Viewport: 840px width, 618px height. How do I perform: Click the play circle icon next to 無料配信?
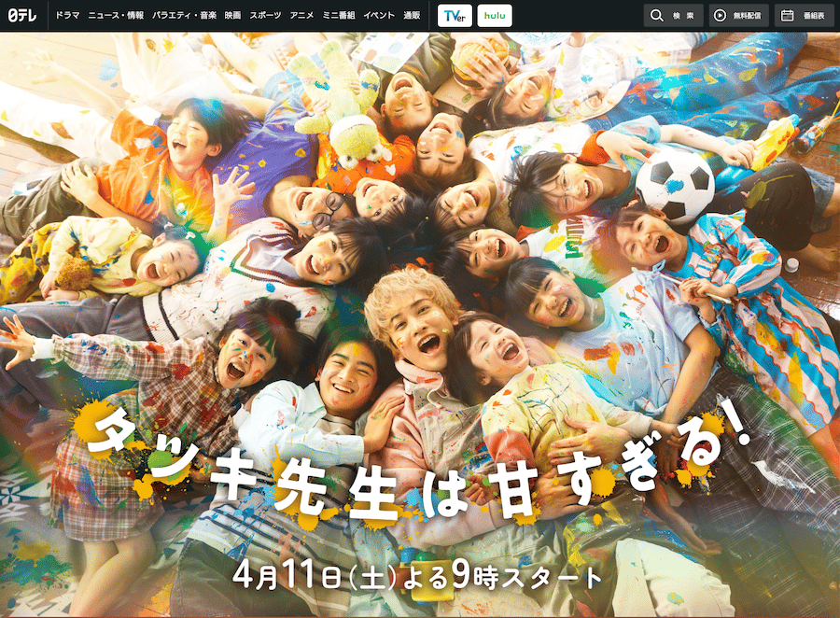click(718, 15)
